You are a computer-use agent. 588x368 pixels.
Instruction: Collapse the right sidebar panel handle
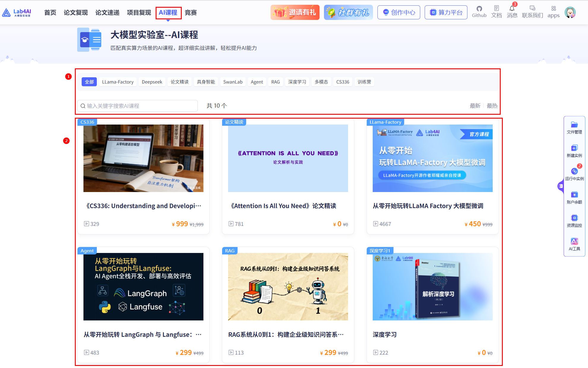point(560,186)
